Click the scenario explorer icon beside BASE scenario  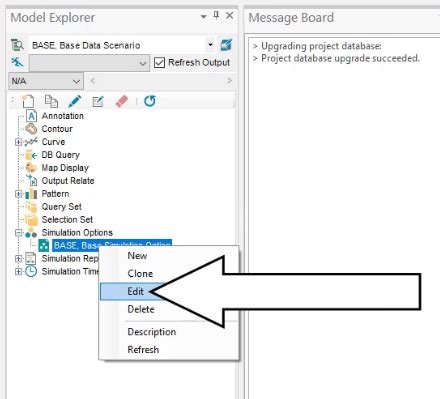coord(17,45)
